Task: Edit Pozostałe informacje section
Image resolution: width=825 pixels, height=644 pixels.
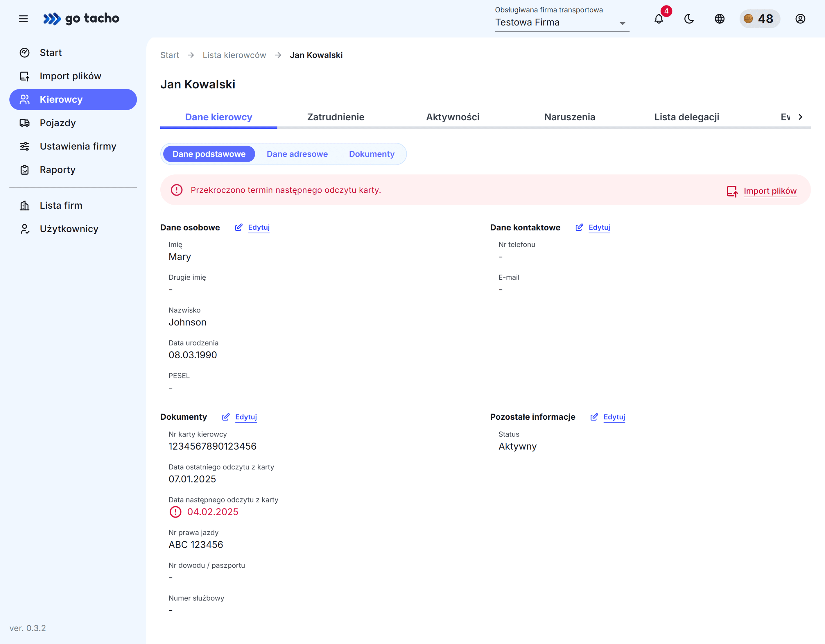Action: [x=614, y=417]
